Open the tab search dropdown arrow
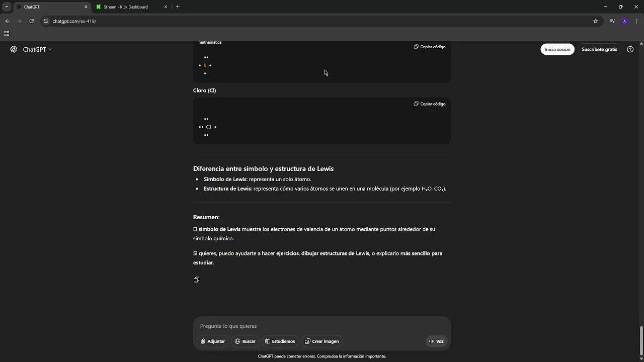 coord(7,7)
